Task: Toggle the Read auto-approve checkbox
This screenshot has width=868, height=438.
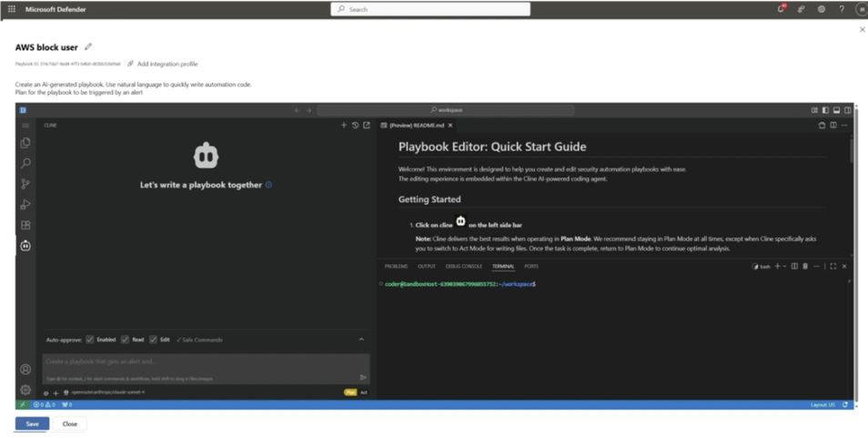Action: click(x=126, y=340)
